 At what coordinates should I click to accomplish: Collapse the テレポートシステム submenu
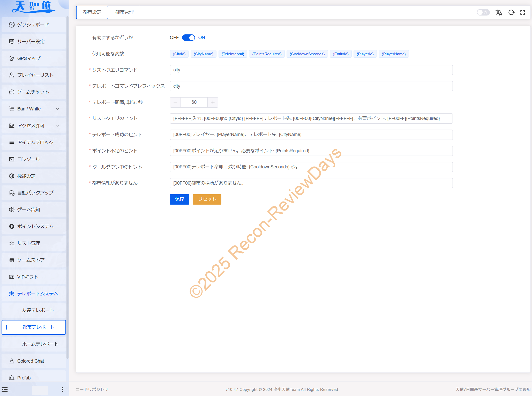click(x=34, y=294)
